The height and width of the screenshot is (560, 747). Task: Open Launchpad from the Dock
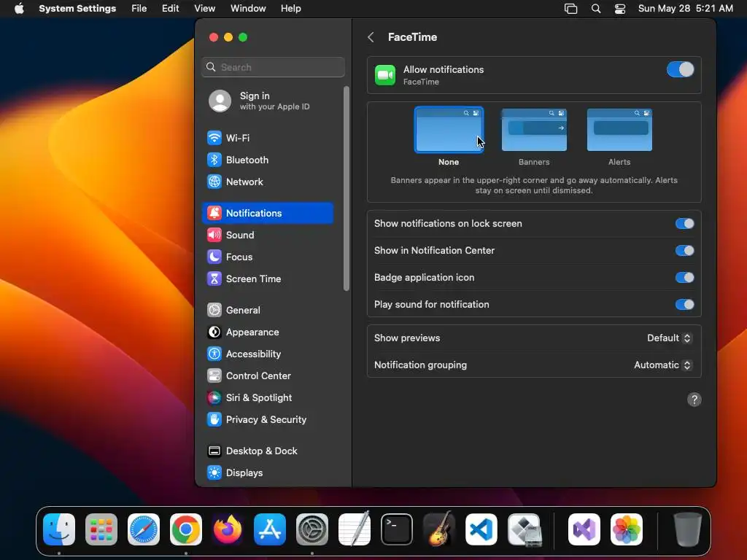pos(101,529)
